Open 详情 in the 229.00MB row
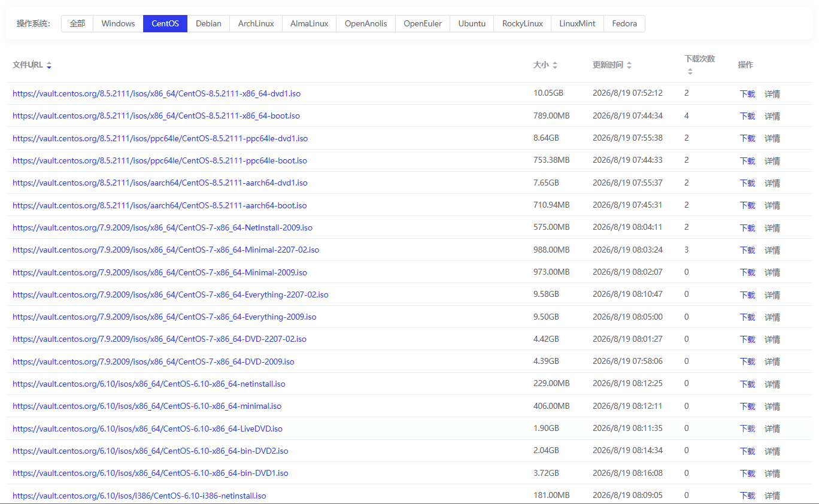819x504 pixels. tap(772, 384)
